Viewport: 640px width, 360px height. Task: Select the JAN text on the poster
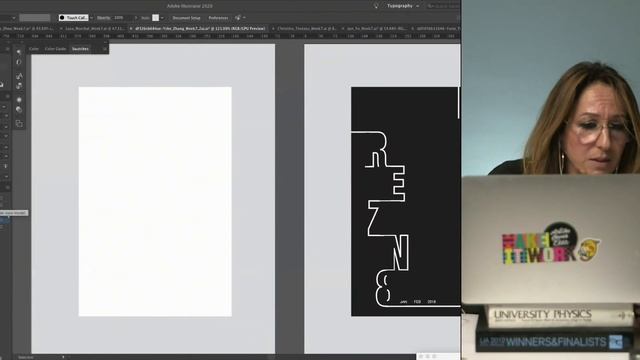point(404,302)
